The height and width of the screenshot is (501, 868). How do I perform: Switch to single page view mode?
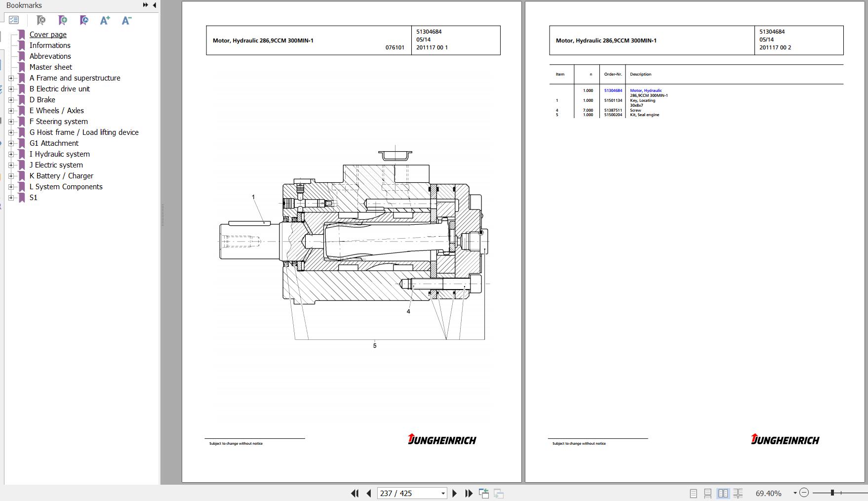(x=693, y=493)
